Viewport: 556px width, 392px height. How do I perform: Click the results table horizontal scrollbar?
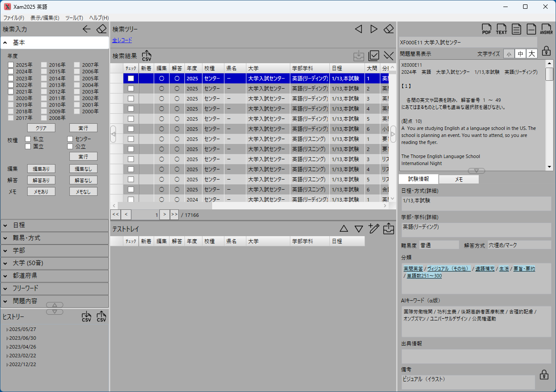click(250, 205)
